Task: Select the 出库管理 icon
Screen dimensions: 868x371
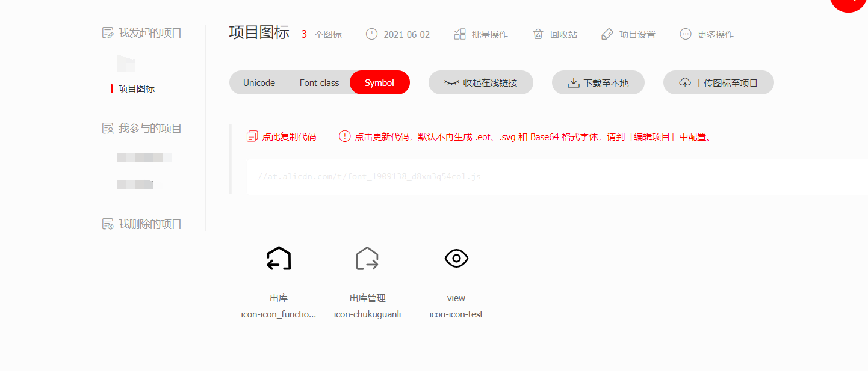Action: tap(367, 258)
